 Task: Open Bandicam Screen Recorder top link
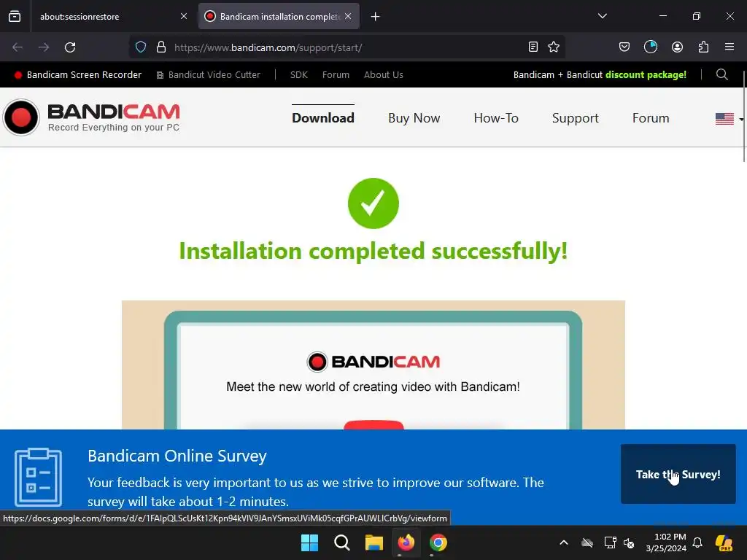coord(78,75)
